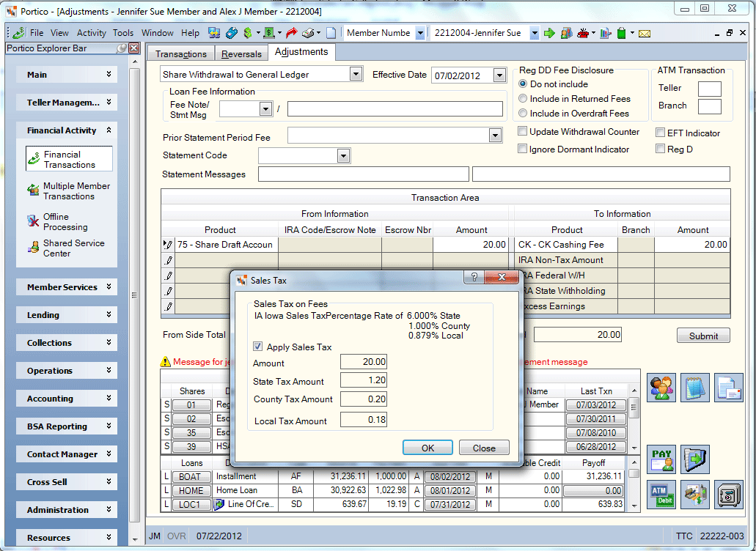Open the blue notepad icon button
Image resolution: width=756 pixels, height=551 pixels.
694,388
